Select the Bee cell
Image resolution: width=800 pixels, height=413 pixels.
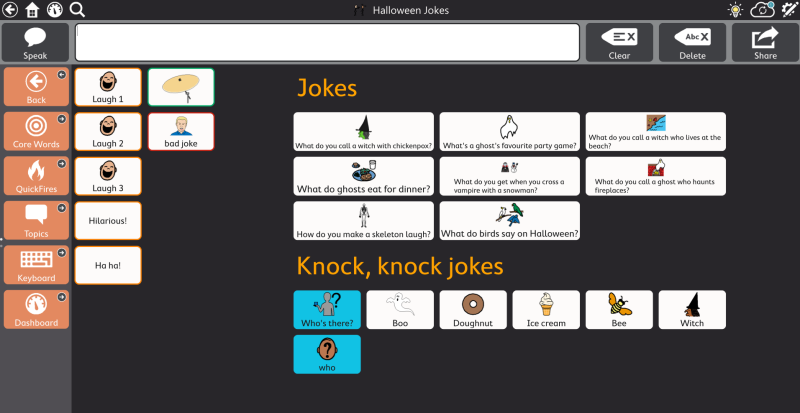[x=619, y=309]
